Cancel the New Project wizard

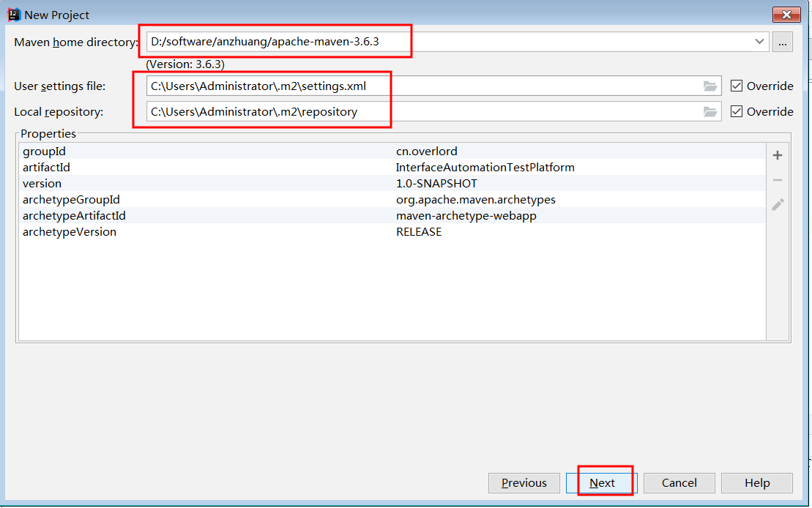pyautogui.click(x=679, y=483)
